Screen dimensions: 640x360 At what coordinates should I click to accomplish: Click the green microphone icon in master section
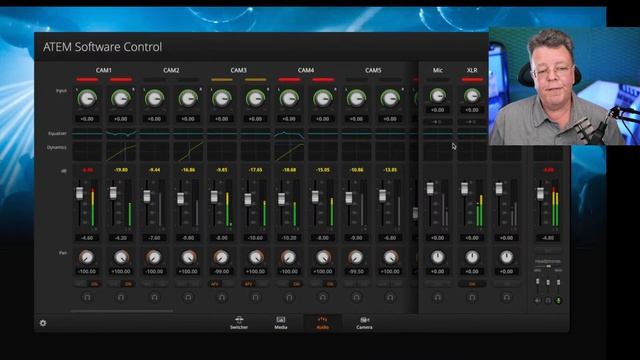pos(558,301)
